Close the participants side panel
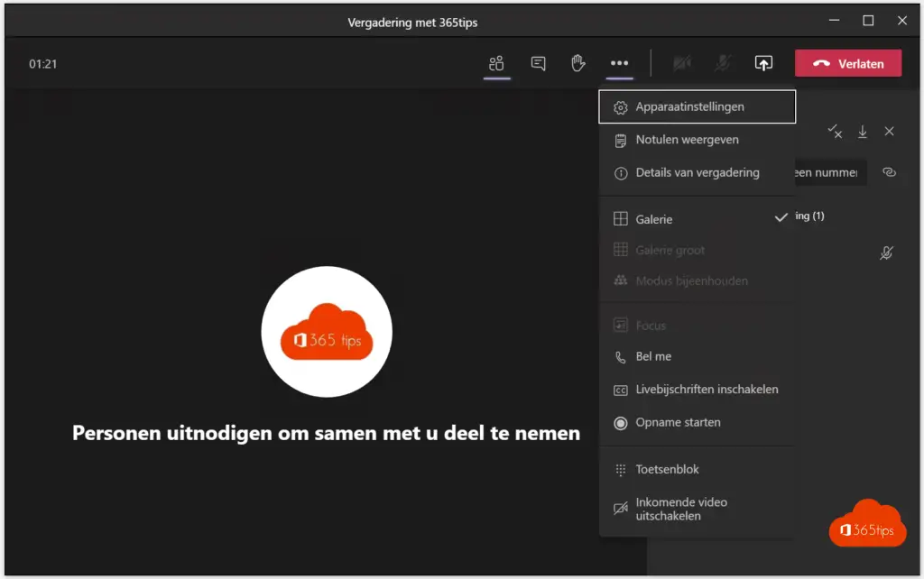 (x=889, y=132)
